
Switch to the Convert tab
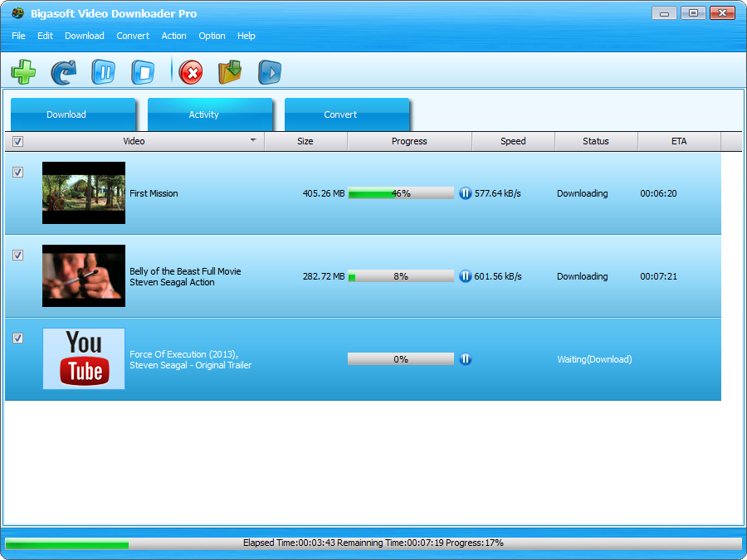tap(347, 114)
